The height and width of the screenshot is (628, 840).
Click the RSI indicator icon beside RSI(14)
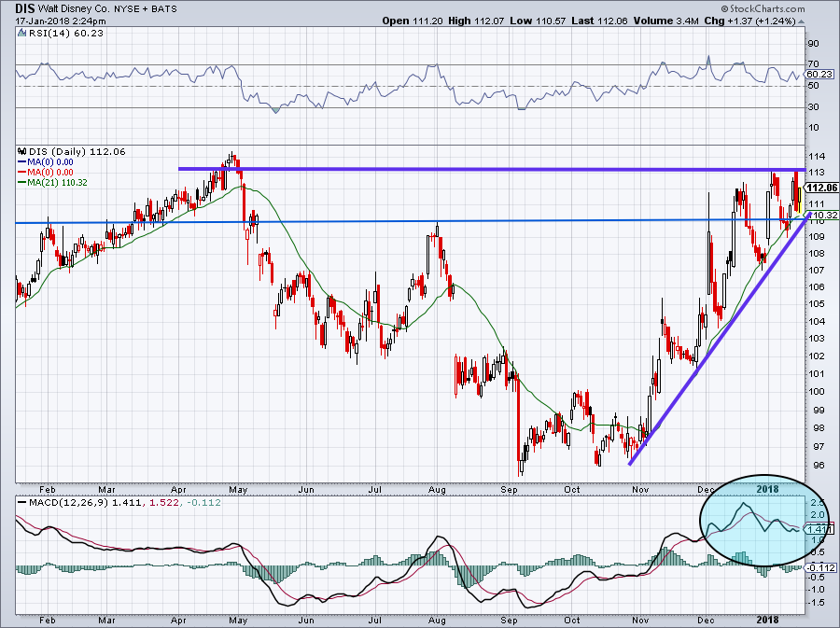(21, 34)
